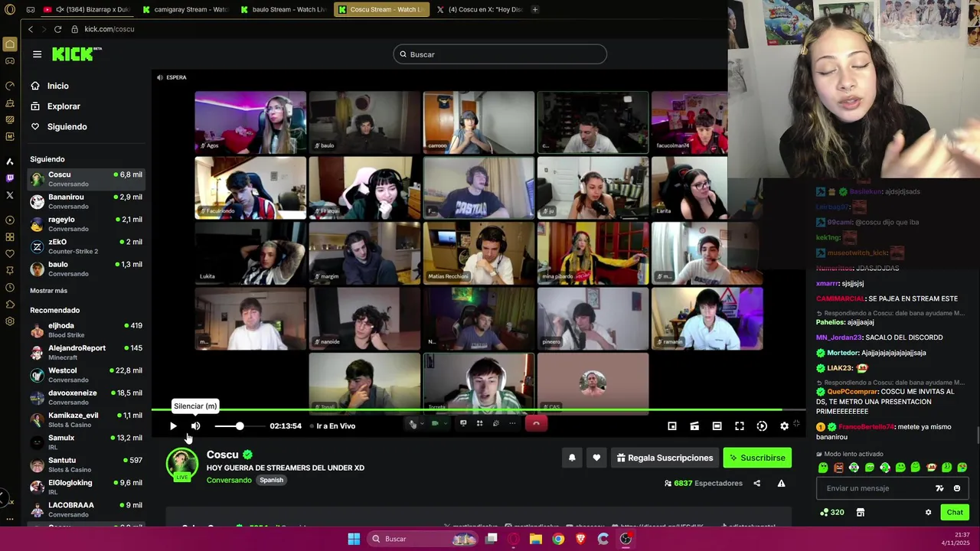Viewport: 980px width, 551px height.
Task: Toggle theater mode in the player
Action: pos(717,426)
